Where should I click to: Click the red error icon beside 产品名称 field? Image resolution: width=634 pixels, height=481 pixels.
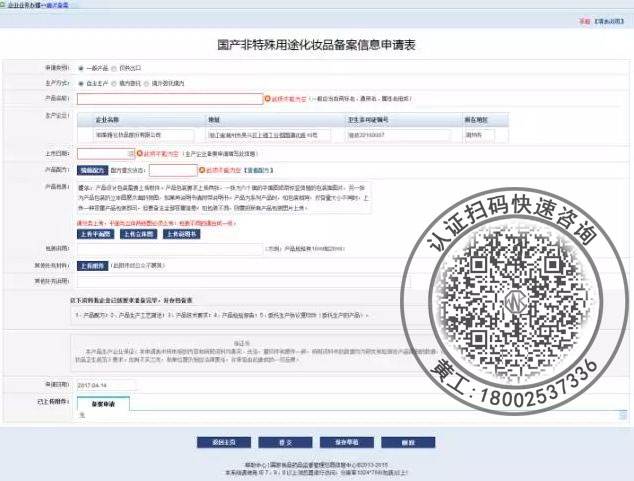pos(267,99)
